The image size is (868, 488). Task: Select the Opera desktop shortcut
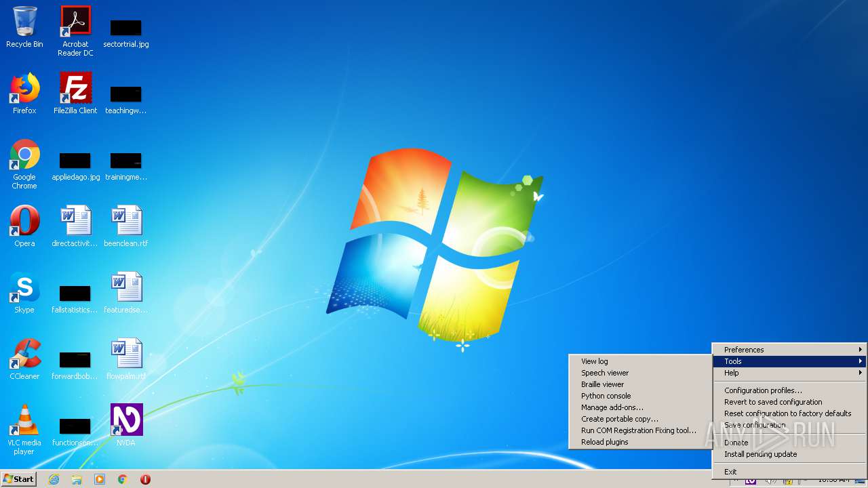(24, 226)
